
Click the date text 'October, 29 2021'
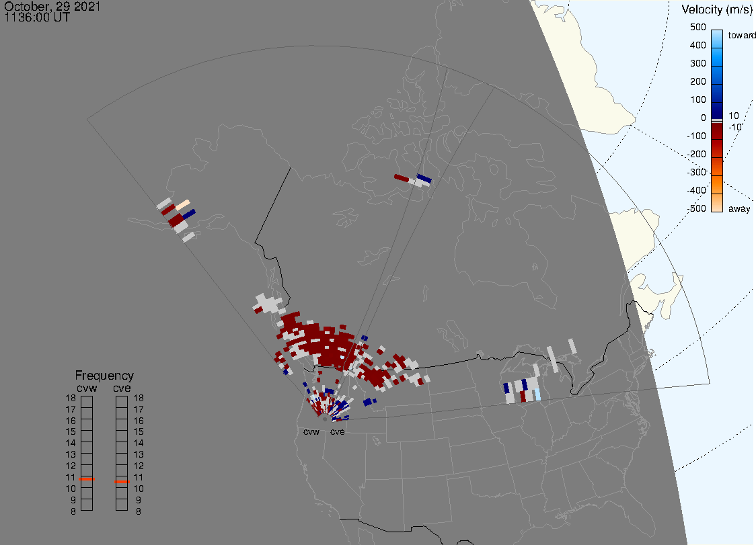pyautogui.click(x=52, y=6)
